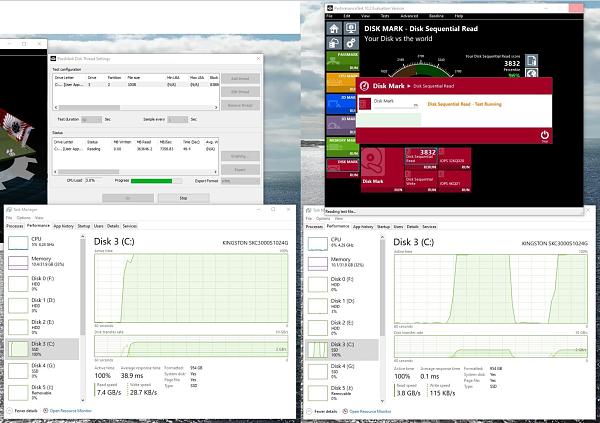Open Options menu in left Task Manager
Image resolution: width=600 pixels, height=423 pixels.
[x=24, y=217]
